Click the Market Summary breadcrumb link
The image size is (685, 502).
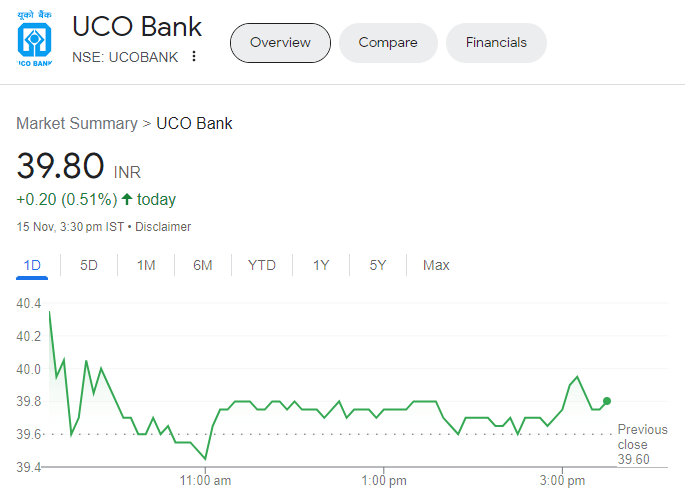tap(77, 124)
